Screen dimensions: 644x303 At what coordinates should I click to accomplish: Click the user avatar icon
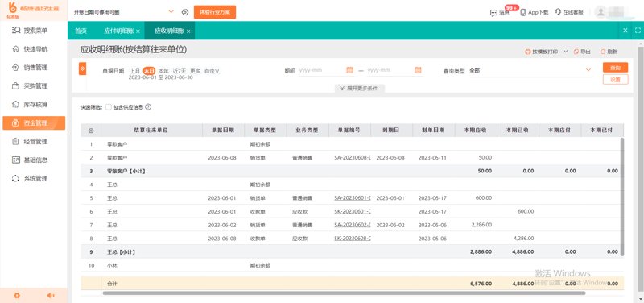pos(601,12)
